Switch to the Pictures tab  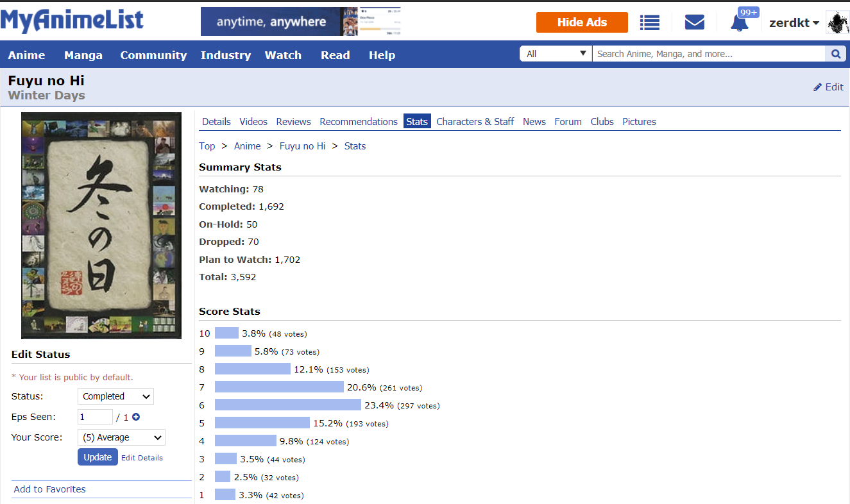640,121
